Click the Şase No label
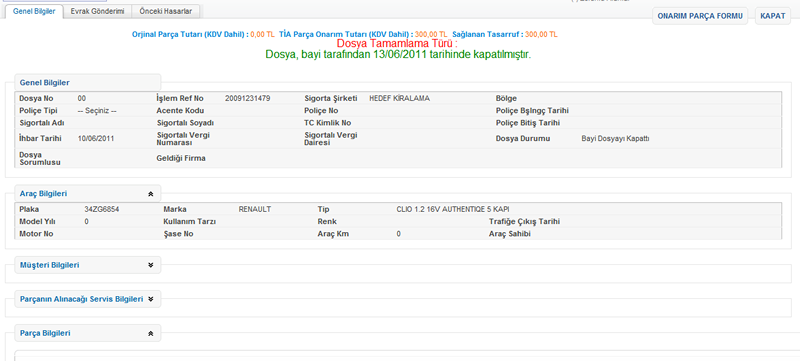This screenshot has width=800, height=361. 178,234
